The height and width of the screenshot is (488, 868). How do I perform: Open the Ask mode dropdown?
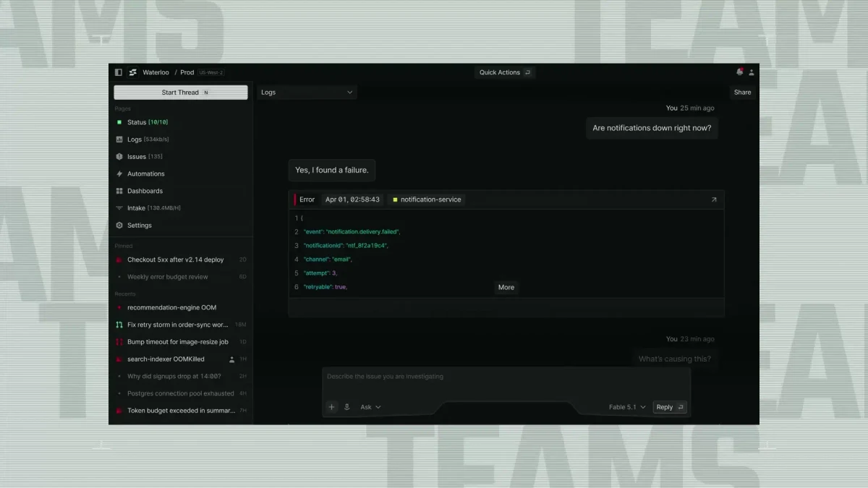(370, 407)
